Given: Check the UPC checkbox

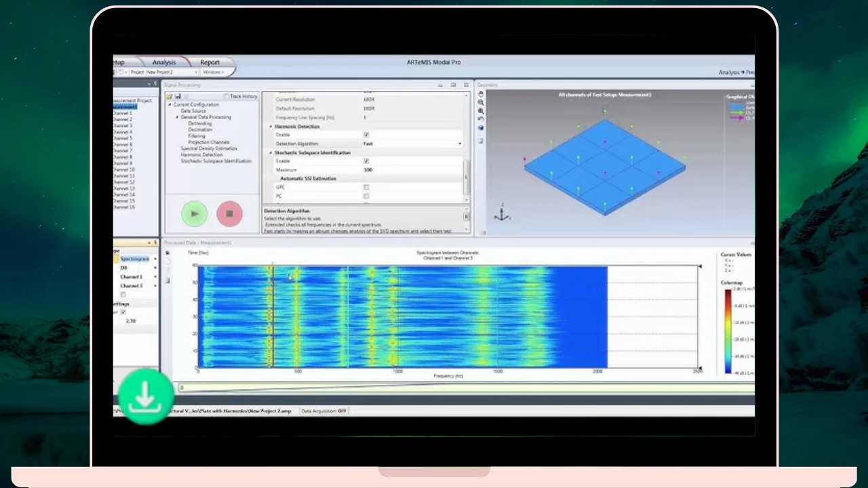Looking at the screenshot, I should pos(366,187).
